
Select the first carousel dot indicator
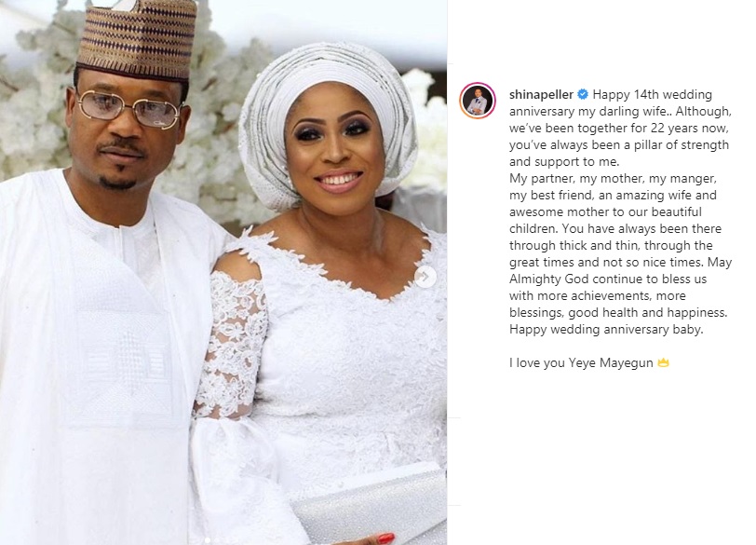[x=208, y=540]
